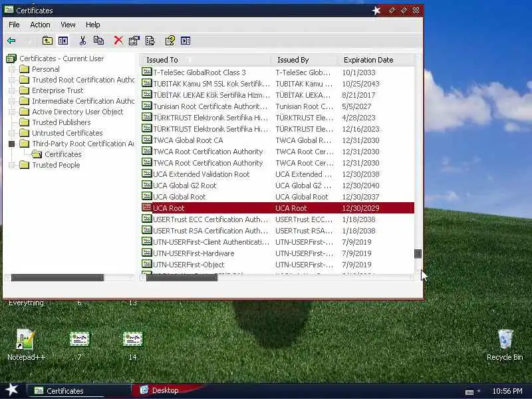
Task: Expand the Personal store node
Action: point(12,70)
